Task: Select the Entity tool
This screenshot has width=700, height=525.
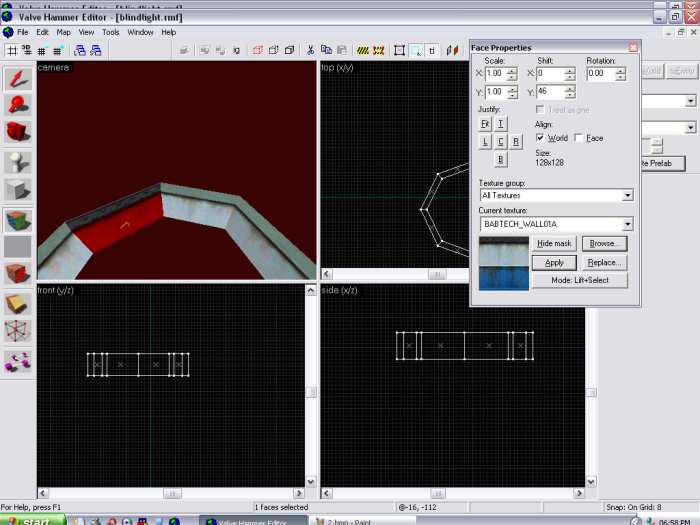Action: tap(17, 162)
